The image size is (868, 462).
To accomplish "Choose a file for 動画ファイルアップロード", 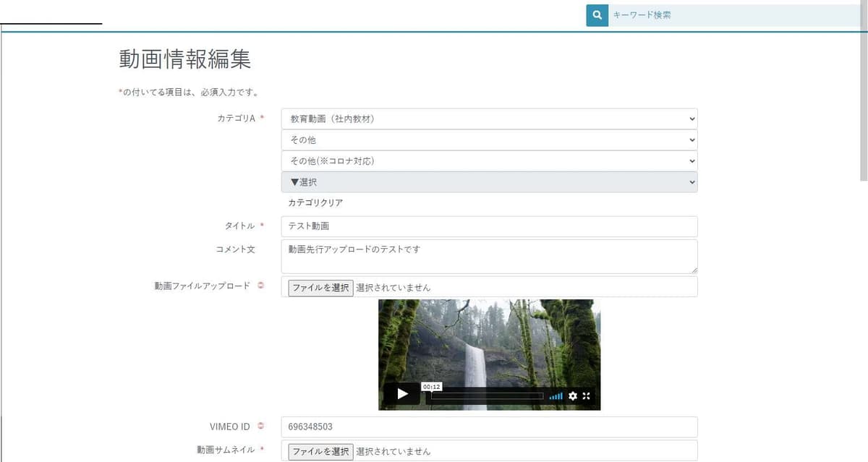I will tap(321, 288).
